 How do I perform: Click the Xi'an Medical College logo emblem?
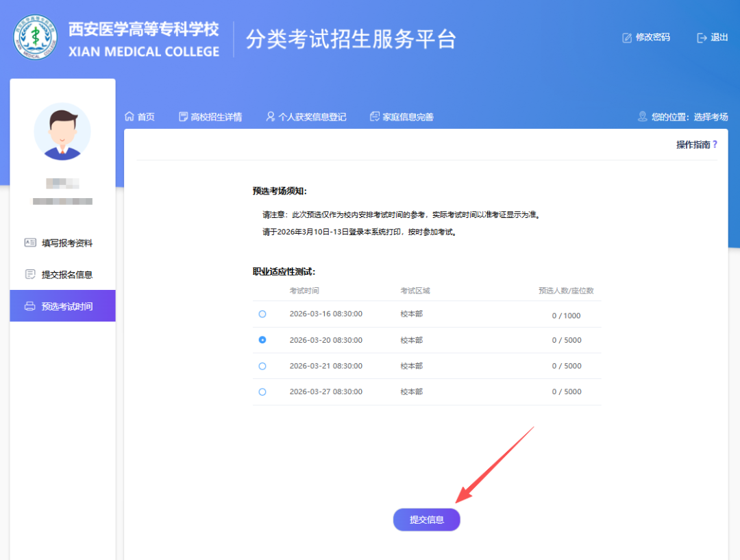tap(36, 38)
